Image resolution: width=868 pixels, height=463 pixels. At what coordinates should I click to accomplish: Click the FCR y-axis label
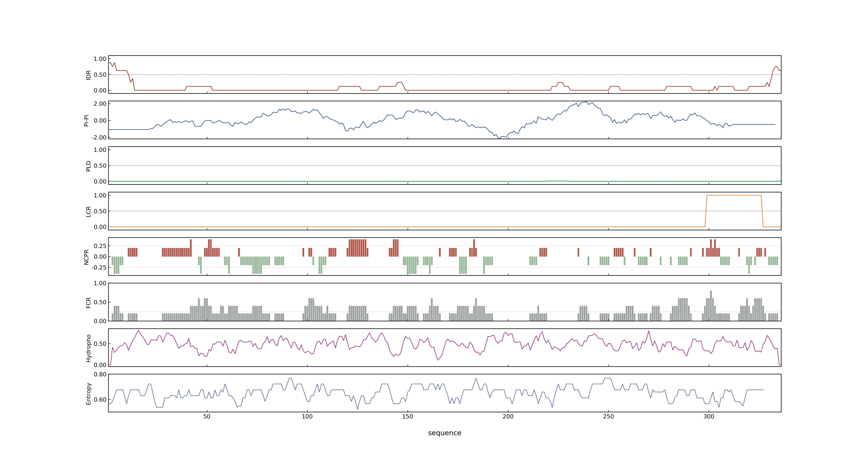click(x=88, y=302)
